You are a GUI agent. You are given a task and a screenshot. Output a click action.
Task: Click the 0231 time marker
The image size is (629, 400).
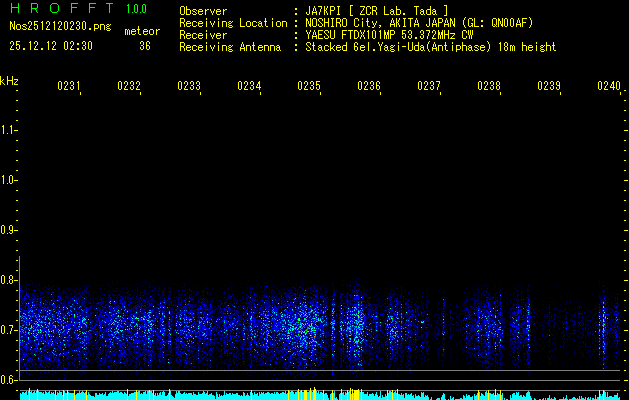pyautogui.click(x=69, y=87)
